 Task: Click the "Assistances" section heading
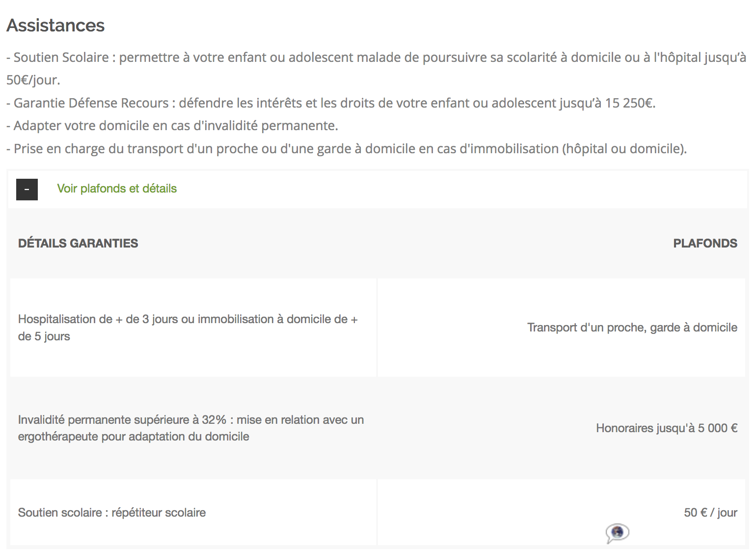point(55,26)
